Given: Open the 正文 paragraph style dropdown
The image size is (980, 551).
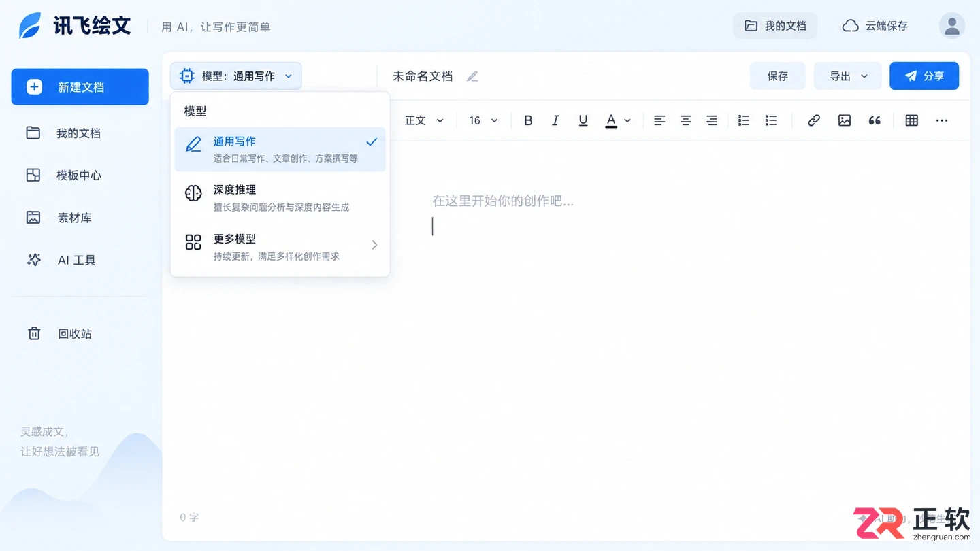Looking at the screenshot, I should coord(424,120).
